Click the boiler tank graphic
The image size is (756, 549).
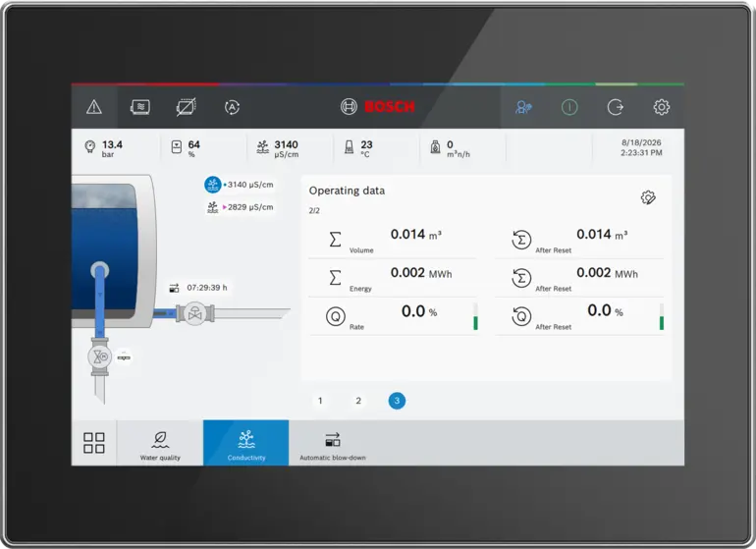[112, 251]
